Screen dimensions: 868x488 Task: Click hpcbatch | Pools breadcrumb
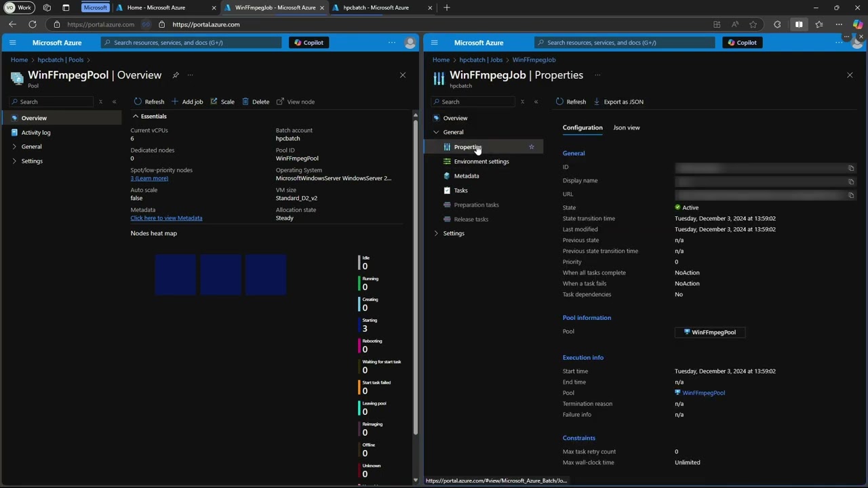(x=60, y=60)
